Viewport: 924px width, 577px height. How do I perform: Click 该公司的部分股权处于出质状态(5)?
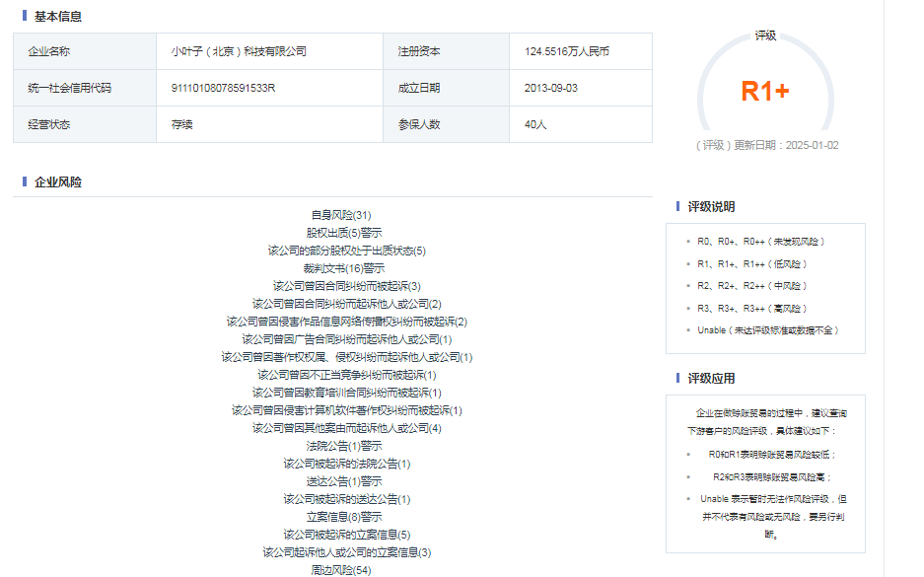click(x=346, y=251)
